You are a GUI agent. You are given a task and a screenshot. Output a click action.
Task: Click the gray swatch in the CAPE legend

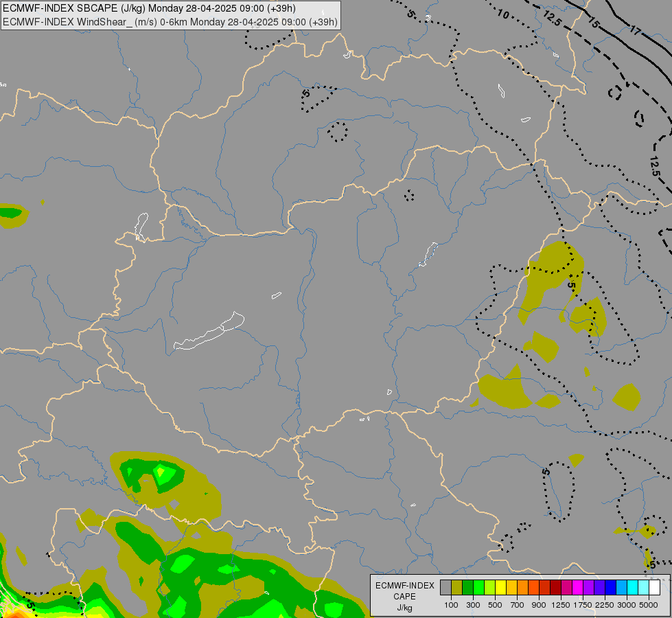coord(445,588)
